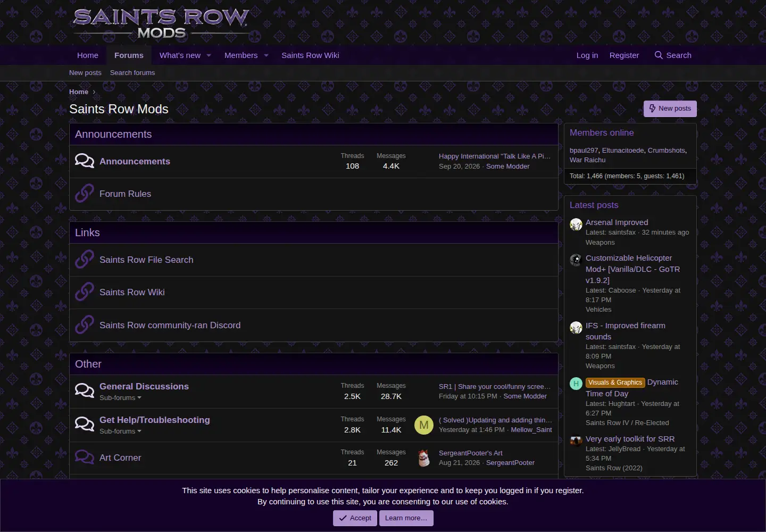Open SergeantPooter's avatar in Art Corner row
This screenshot has height=532, width=766.
point(424,458)
